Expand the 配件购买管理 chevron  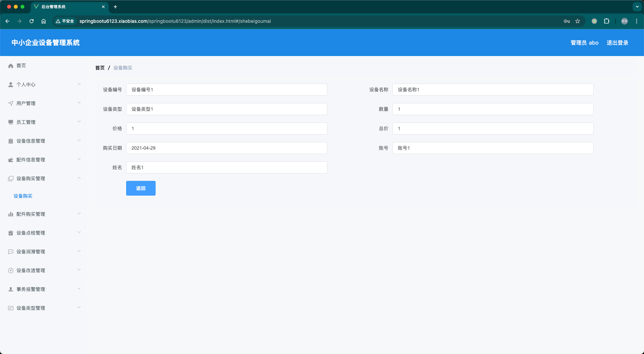pos(79,213)
